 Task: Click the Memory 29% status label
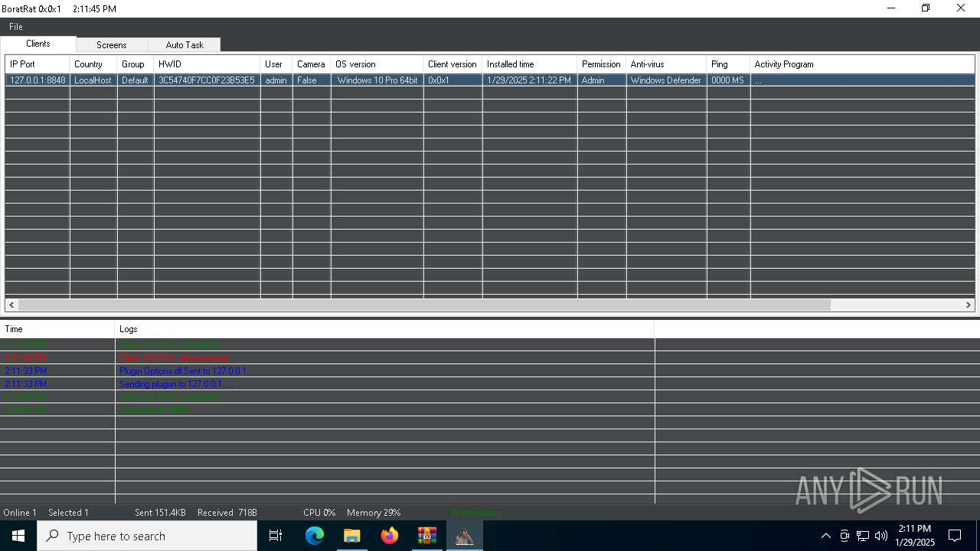(x=374, y=513)
